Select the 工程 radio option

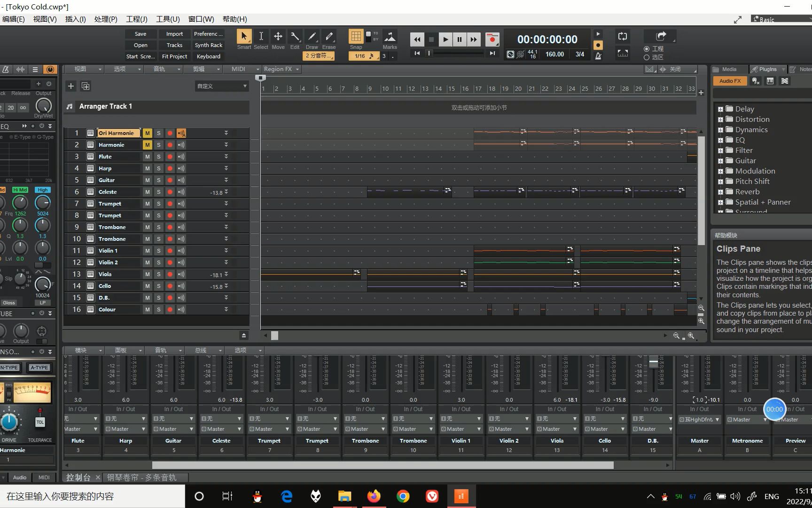coord(647,49)
